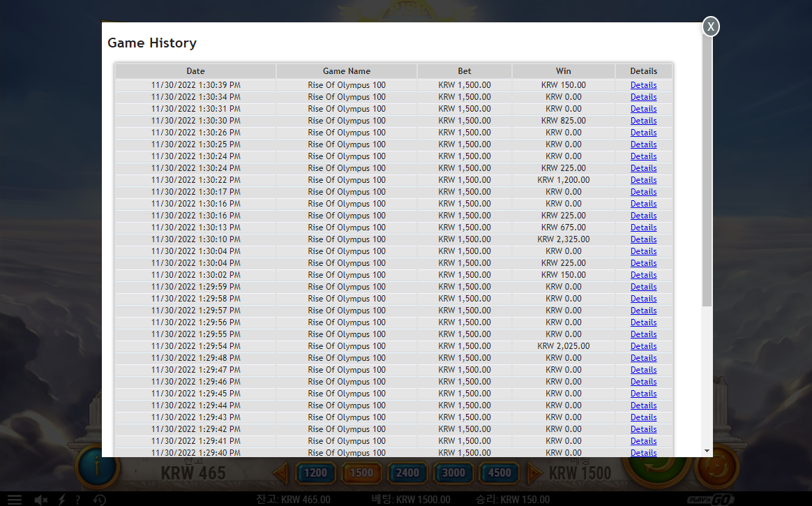Open Details for the 1:29:45 PM round
Image resolution: width=812 pixels, height=506 pixels.
(644, 394)
